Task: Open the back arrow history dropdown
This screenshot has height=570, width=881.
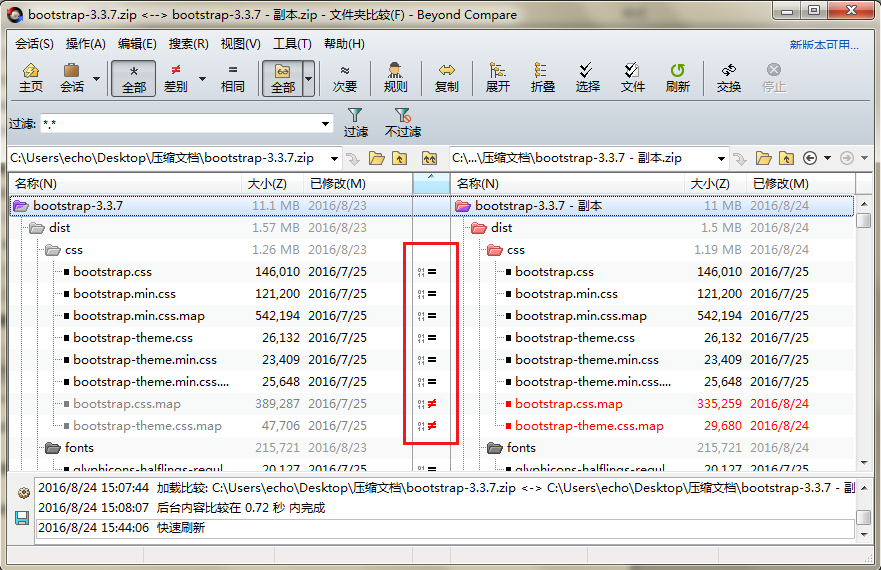Action: click(x=827, y=159)
